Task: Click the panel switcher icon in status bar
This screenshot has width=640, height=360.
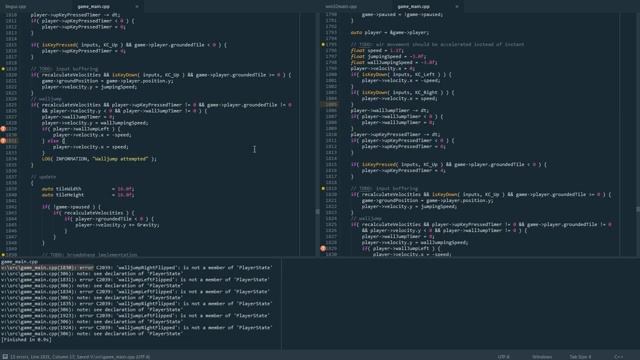Action: [5, 356]
